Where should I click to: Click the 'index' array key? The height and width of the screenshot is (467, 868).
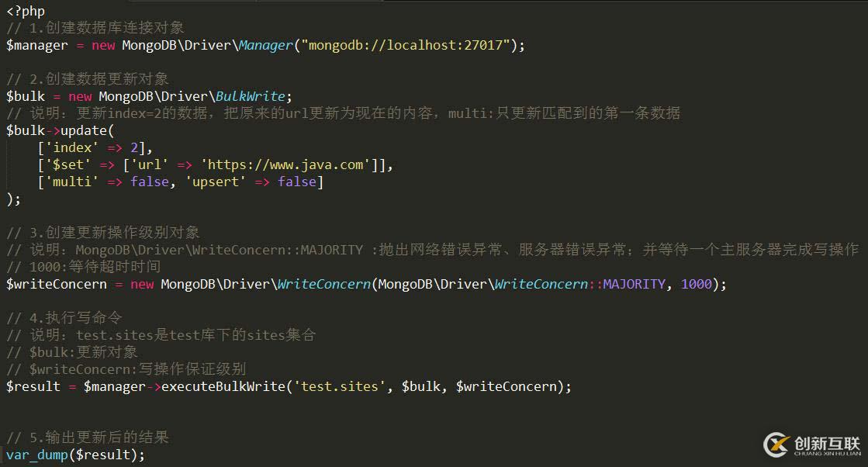click(72, 147)
